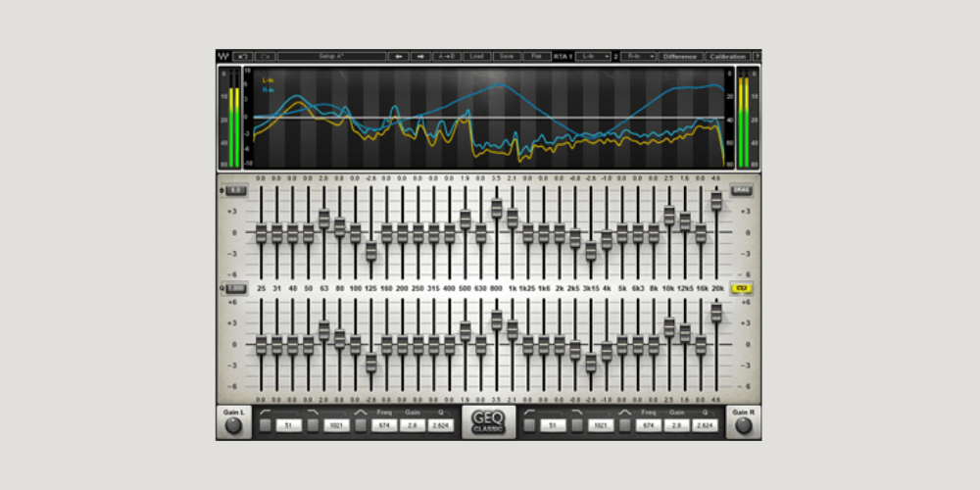Click the lower 12k5 fader handle

pos(685,333)
